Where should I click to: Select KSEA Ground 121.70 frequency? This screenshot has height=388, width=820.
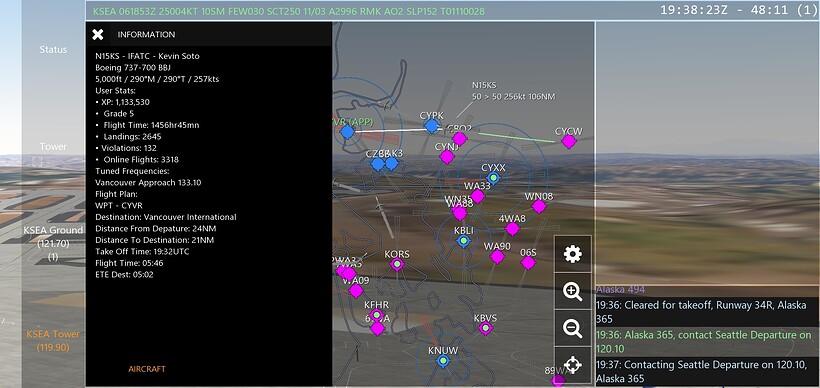53,243
